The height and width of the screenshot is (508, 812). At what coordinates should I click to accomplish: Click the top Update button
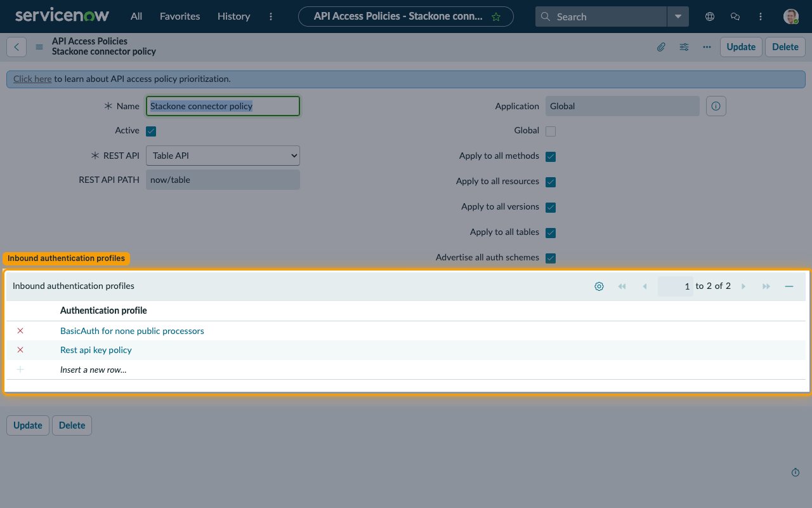741,47
